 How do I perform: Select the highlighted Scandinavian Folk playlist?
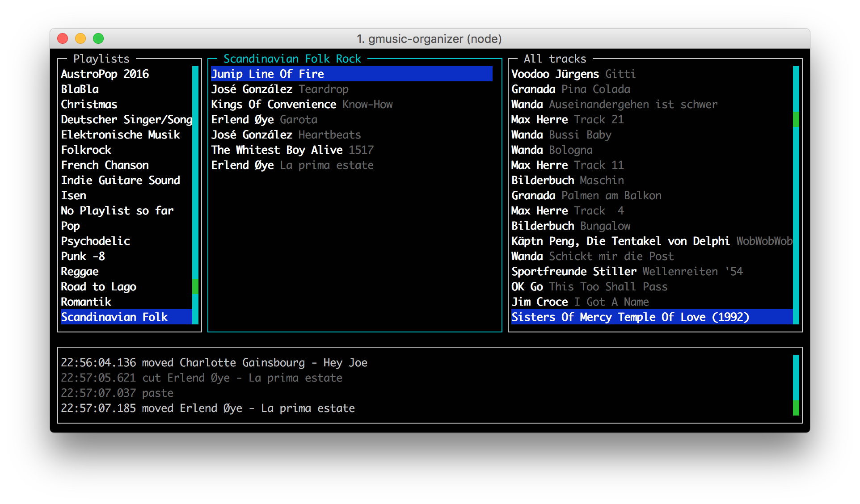pos(114,317)
